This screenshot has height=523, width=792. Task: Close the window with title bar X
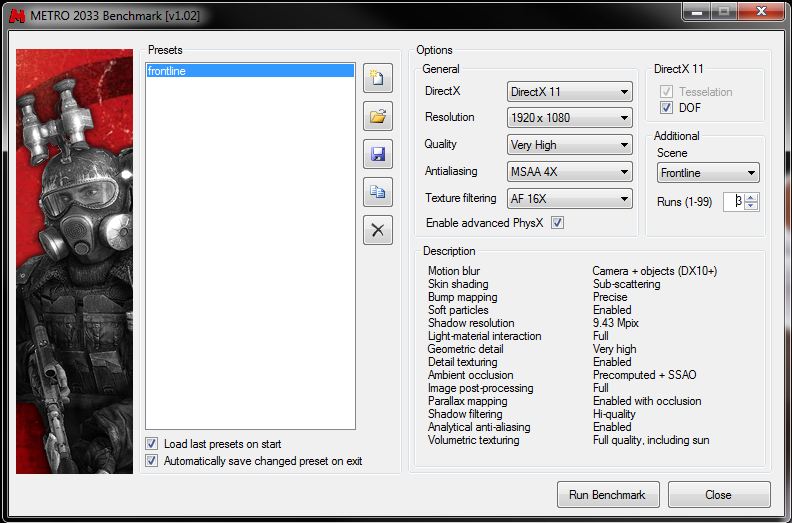pos(761,11)
